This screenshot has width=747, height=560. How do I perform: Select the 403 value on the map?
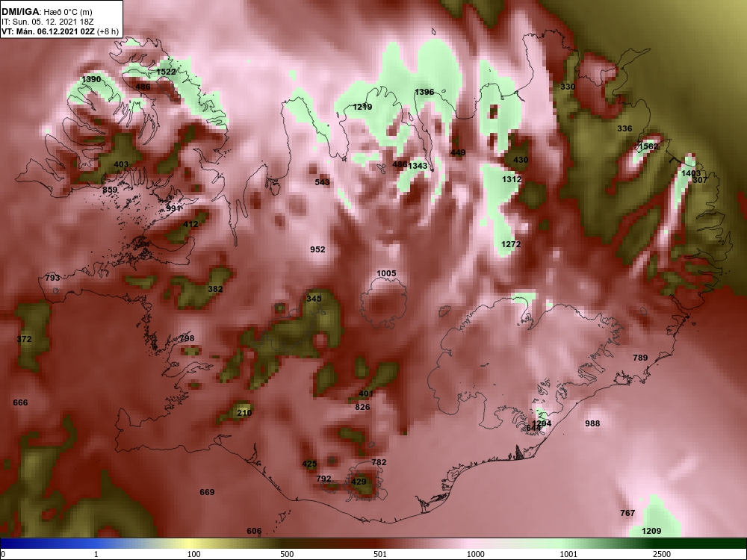pos(121,164)
